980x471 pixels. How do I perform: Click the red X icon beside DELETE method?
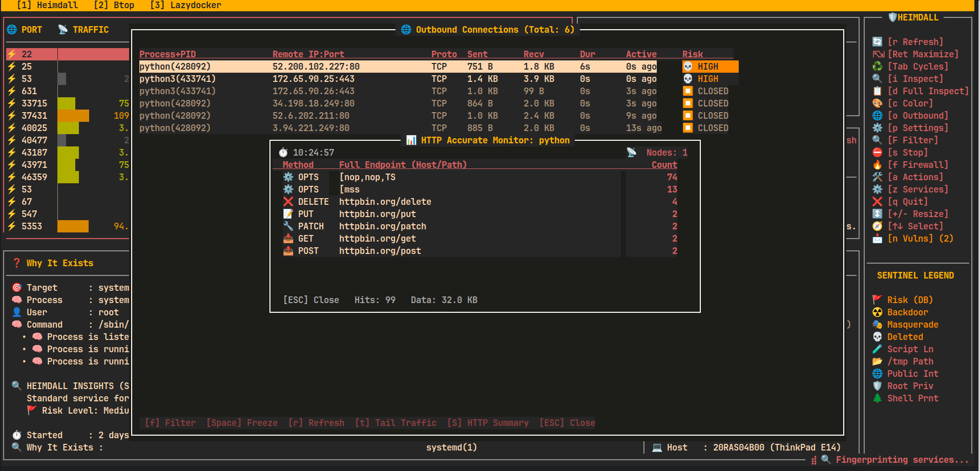pos(288,202)
